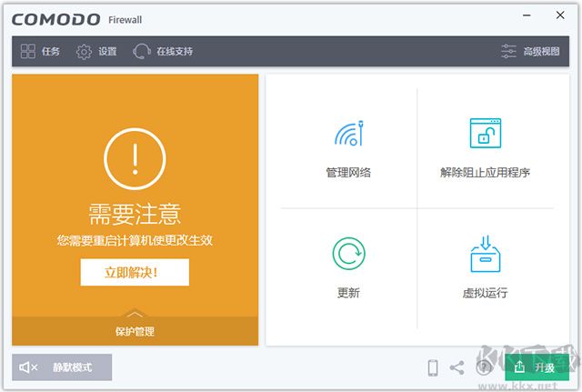Image resolution: width=582 pixels, height=392 pixels.
Task: Click the 设置 gear icon
Action: tap(84, 52)
